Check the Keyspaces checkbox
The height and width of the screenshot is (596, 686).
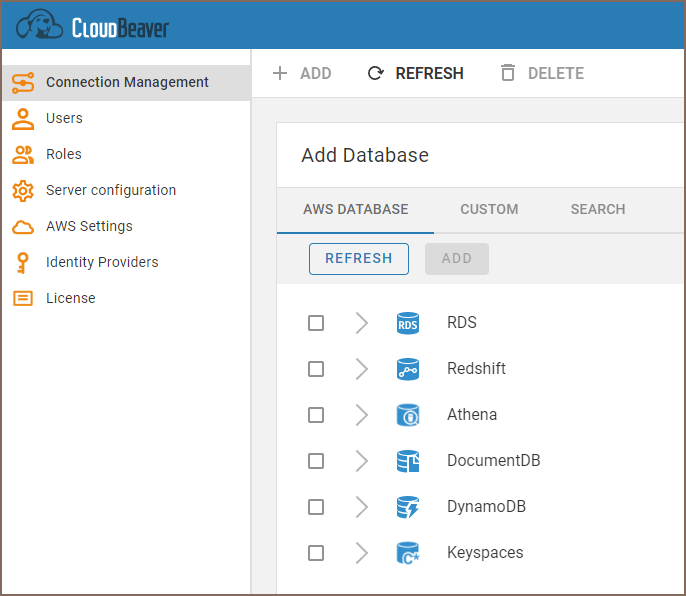click(316, 553)
